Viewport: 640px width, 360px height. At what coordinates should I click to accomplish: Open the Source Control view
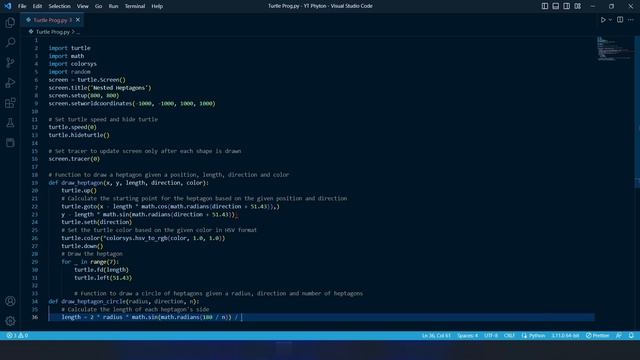point(10,62)
